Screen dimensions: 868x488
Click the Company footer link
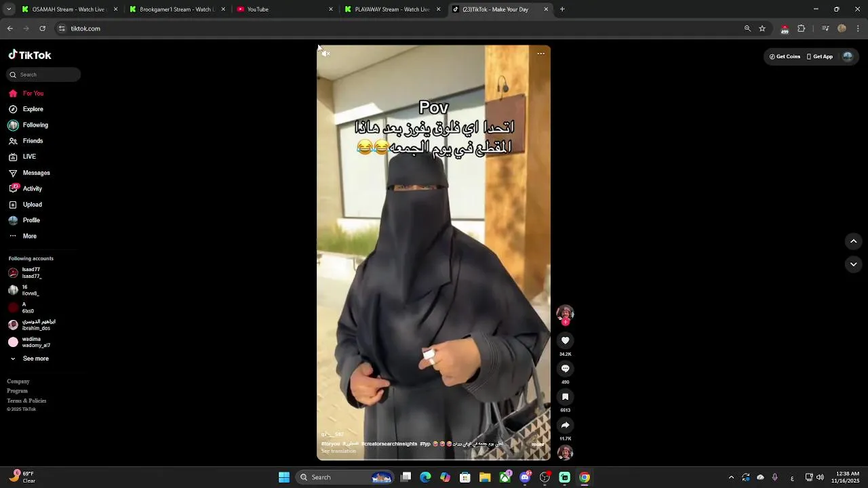18,382
